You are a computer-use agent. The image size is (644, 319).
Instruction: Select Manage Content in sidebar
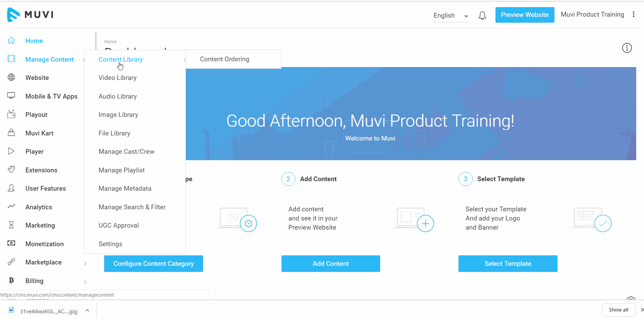(x=50, y=59)
